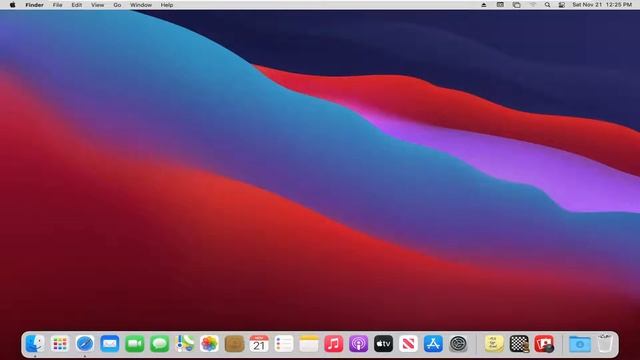Open the Messages app
640x360 pixels.
coord(160,344)
